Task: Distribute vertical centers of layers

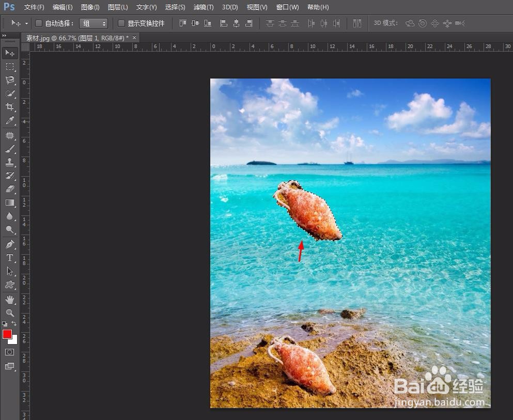Action: coord(283,23)
